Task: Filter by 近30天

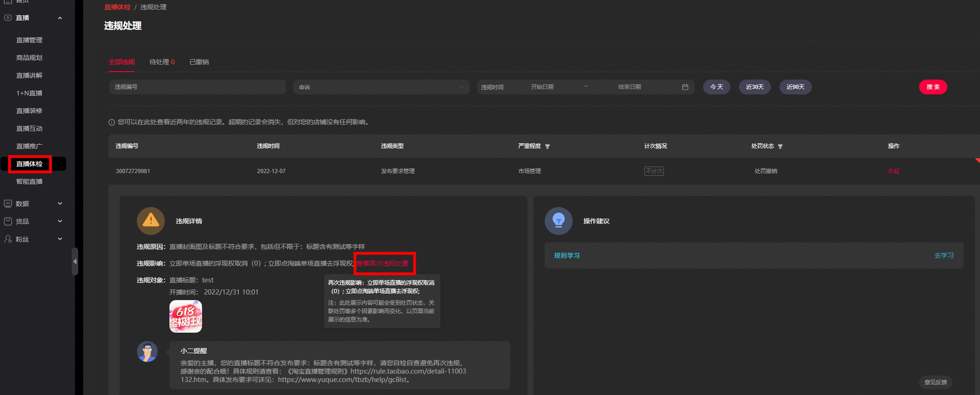Action: [755, 87]
